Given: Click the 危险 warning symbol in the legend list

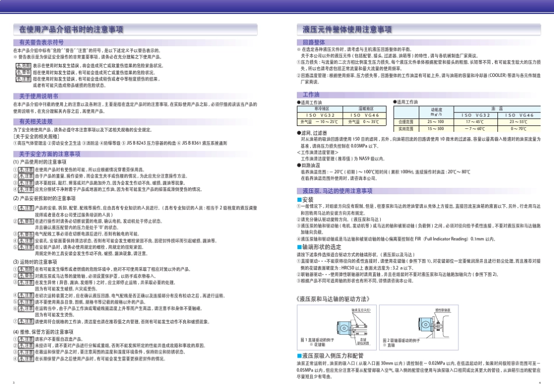Looking at the screenshot, I should [x=23, y=66].
